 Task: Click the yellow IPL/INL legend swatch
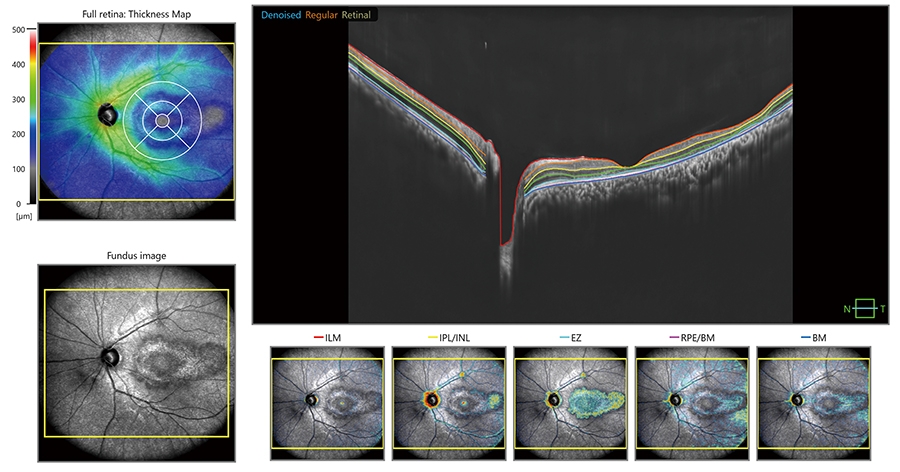(432, 338)
